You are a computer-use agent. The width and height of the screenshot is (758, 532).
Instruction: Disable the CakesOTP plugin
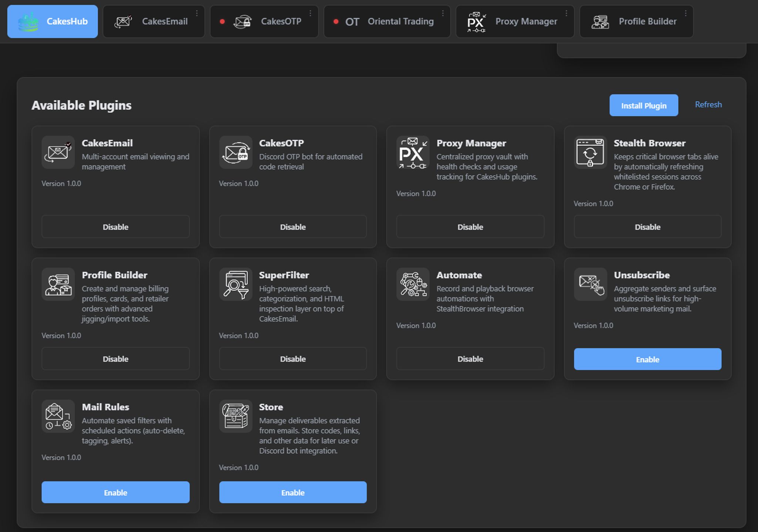(x=293, y=227)
